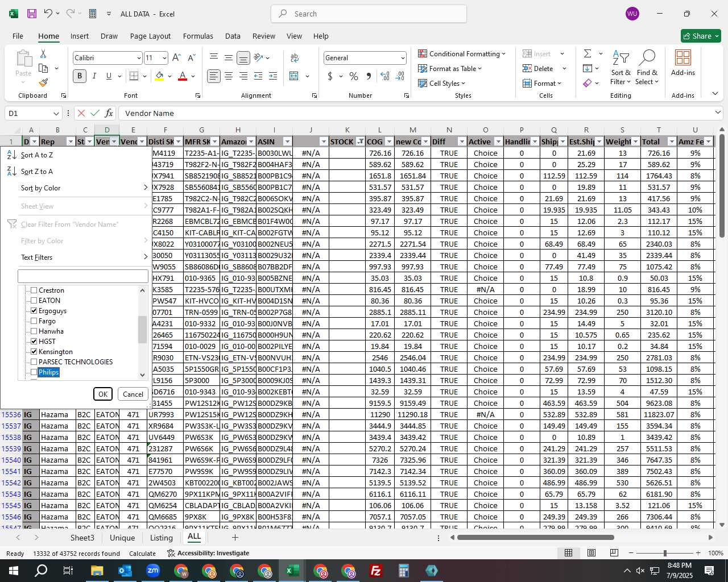Image resolution: width=728 pixels, height=582 pixels.
Task: Toggle Italic formatting
Action: (x=94, y=76)
